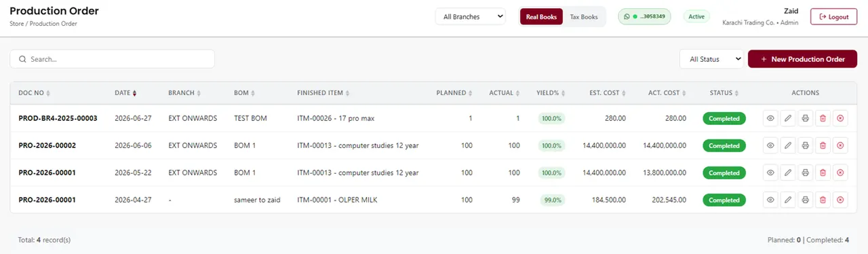
Task: Click the TEST BOM cell
Action: 250,118
